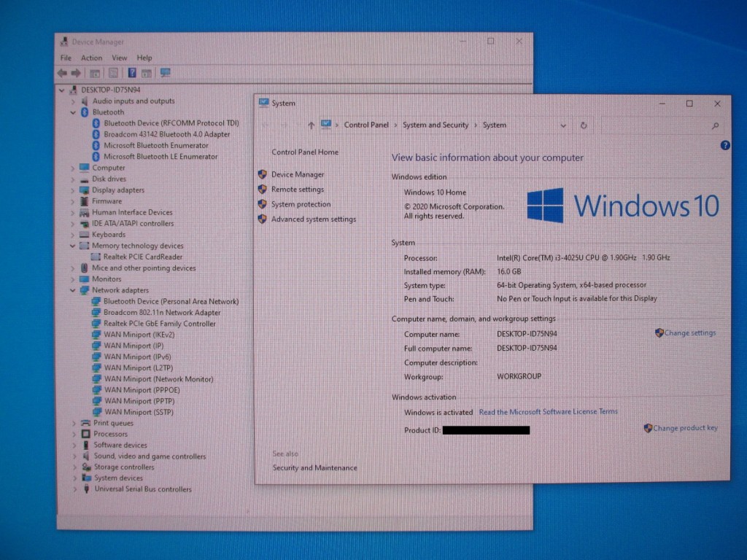Select Realtek PCIE CardReader device
Image resolution: width=747 pixels, height=560 pixels.
[143, 257]
